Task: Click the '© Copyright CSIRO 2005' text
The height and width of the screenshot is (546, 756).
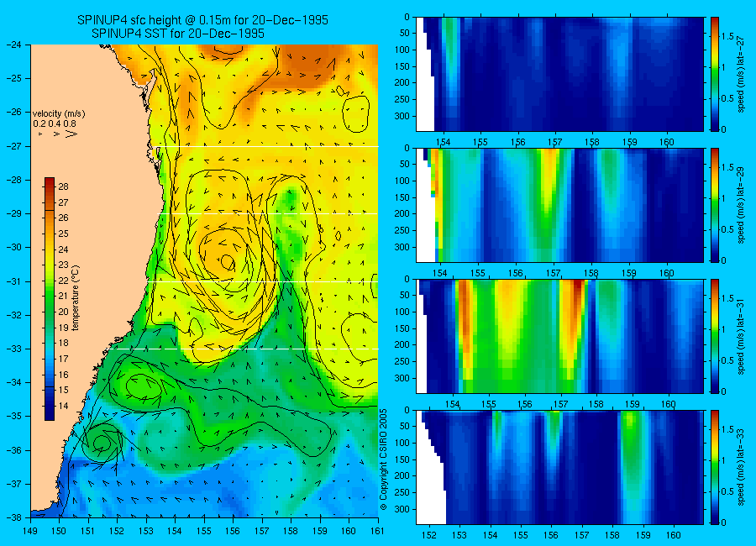Action: (384, 459)
